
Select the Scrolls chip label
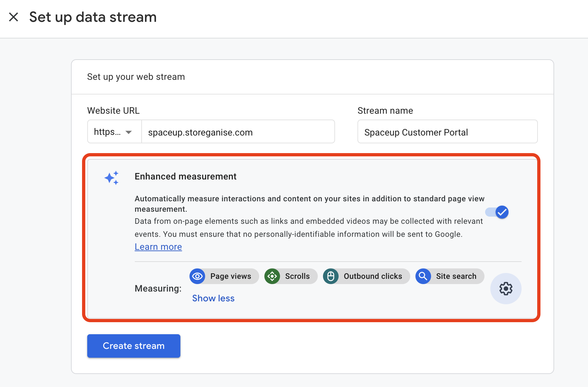click(x=297, y=276)
